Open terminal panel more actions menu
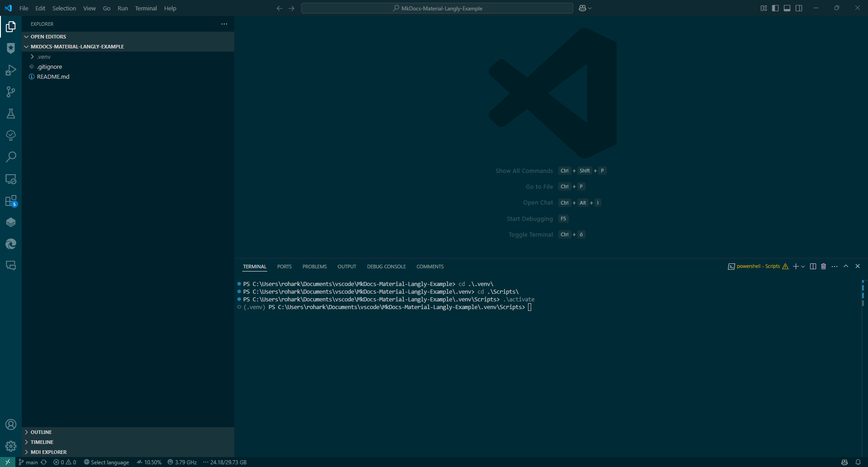Image resolution: width=868 pixels, height=467 pixels. [835, 266]
